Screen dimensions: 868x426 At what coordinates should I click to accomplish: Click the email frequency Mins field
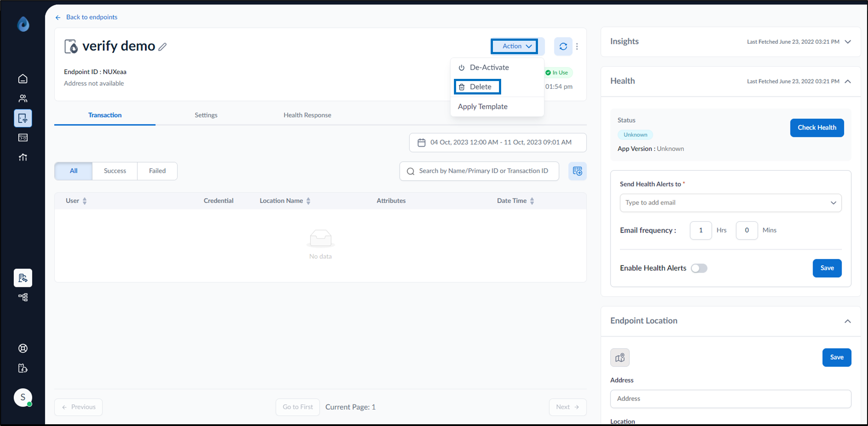747,231
